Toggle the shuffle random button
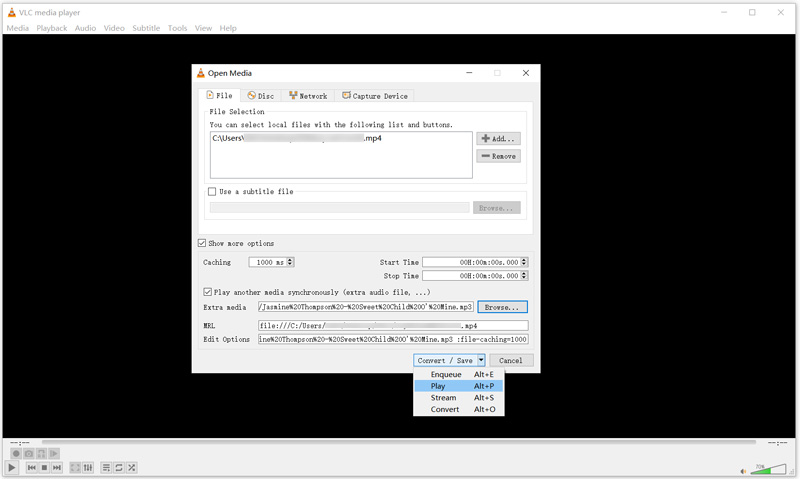800x479 pixels. 132,467
